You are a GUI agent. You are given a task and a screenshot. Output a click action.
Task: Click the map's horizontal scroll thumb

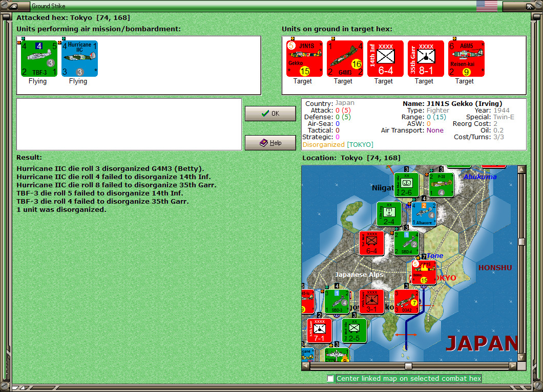(409, 366)
